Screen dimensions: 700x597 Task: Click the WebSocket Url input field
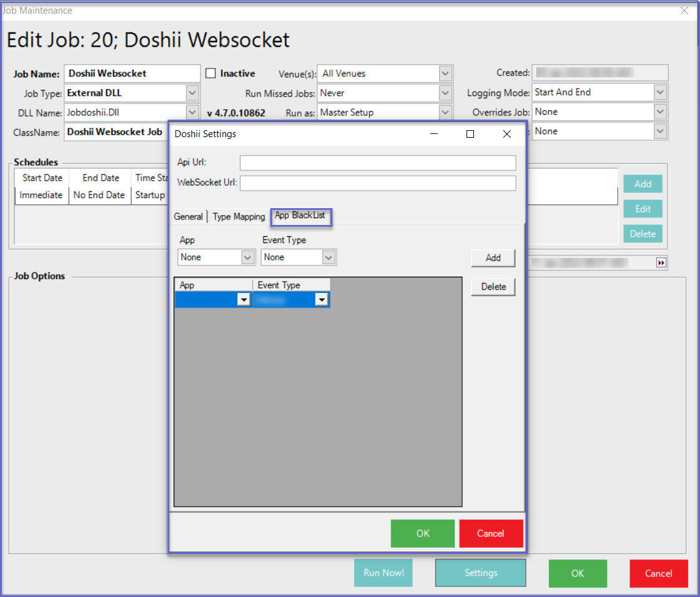(377, 183)
